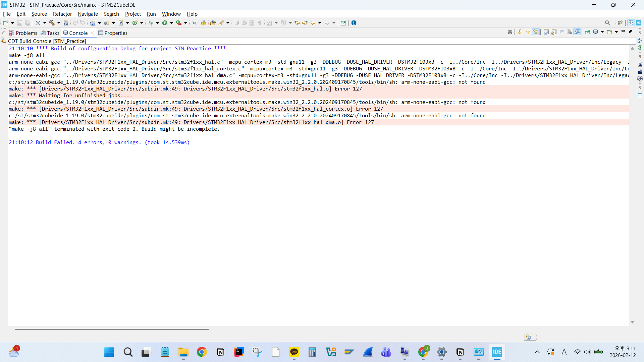
Task: Click the Build hammer icon
Action: click(x=52, y=23)
